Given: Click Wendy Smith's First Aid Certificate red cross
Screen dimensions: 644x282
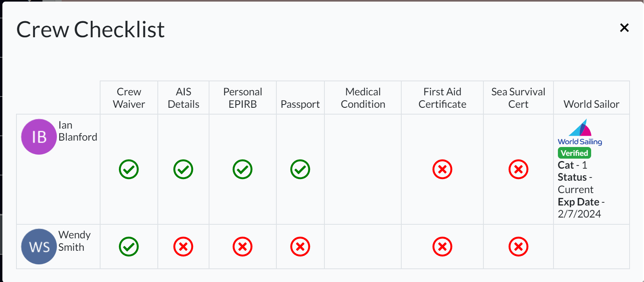Looking at the screenshot, I should [443, 247].
